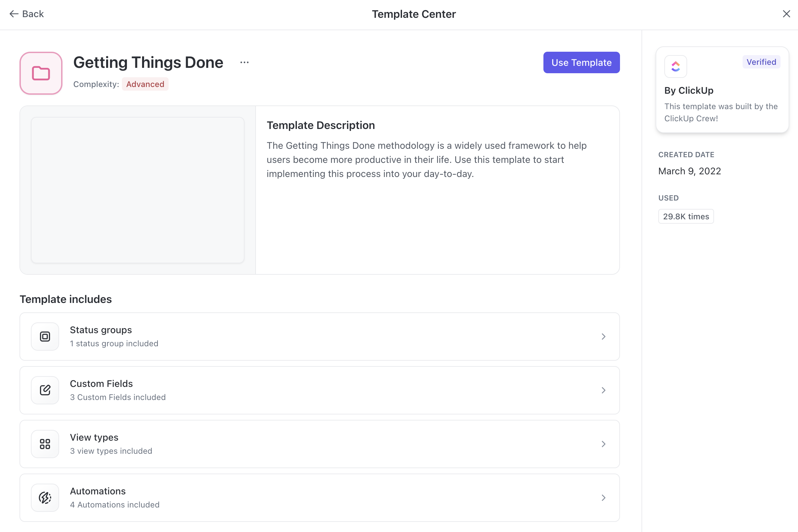Expand Status groups with its chevron
Screen dimensions: 798x532
(603, 336)
